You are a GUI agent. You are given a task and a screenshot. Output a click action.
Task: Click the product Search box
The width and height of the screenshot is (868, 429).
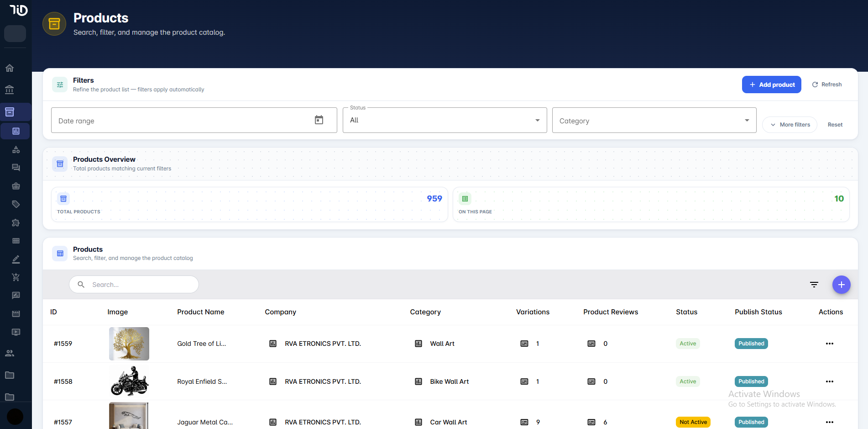[134, 285]
